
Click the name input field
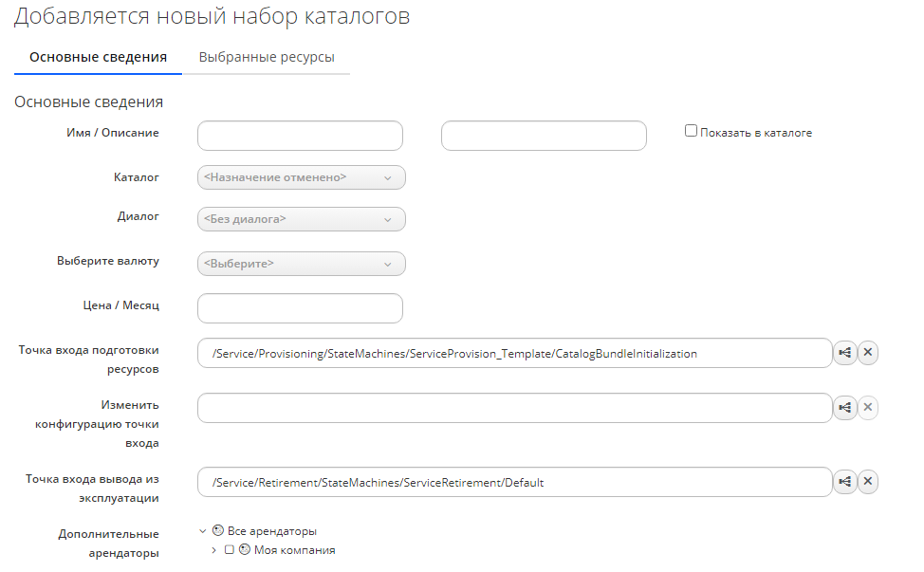click(300, 136)
